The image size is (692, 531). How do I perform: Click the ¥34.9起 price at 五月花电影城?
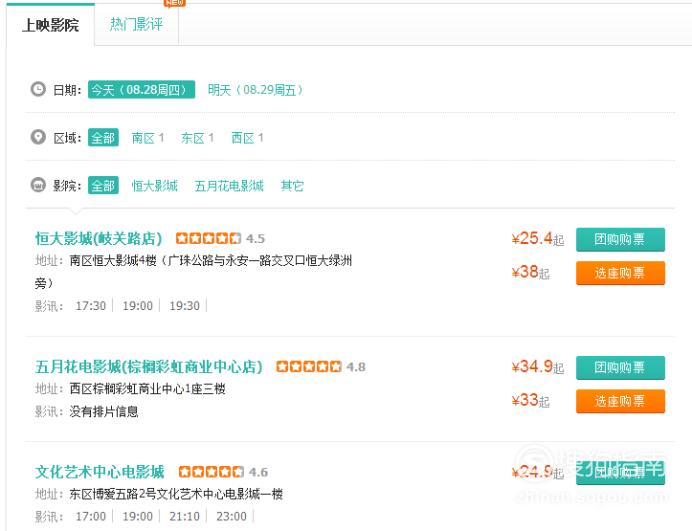[x=538, y=367]
